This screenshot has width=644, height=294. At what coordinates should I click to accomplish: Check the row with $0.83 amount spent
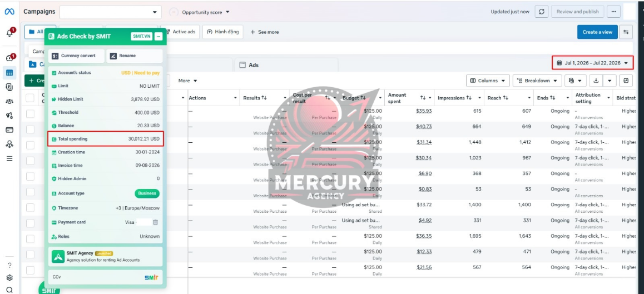coord(30,192)
